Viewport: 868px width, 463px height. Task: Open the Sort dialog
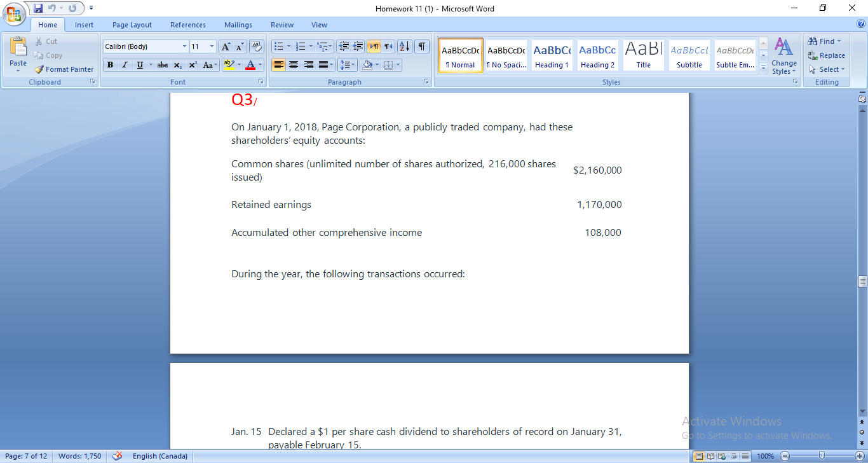(x=404, y=46)
